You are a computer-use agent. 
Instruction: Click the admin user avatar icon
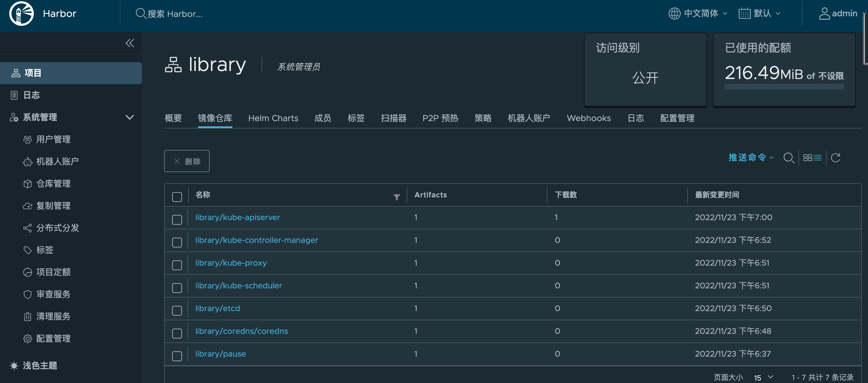coord(824,14)
